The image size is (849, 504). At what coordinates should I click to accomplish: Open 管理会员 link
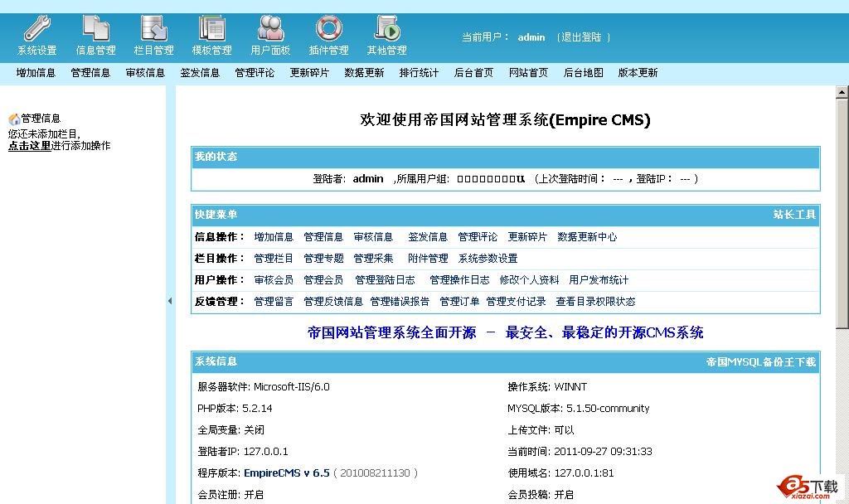tap(323, 280)
